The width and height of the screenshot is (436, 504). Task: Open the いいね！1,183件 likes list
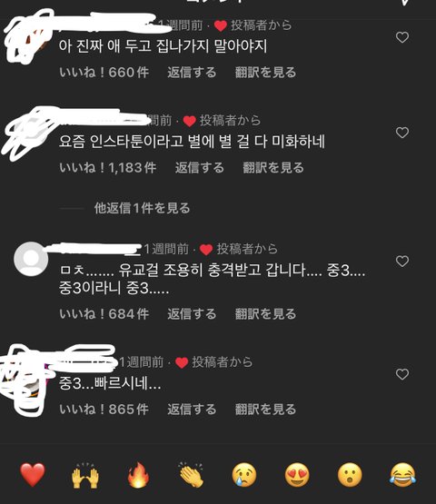pyautogui.click(x=108, y=167)
